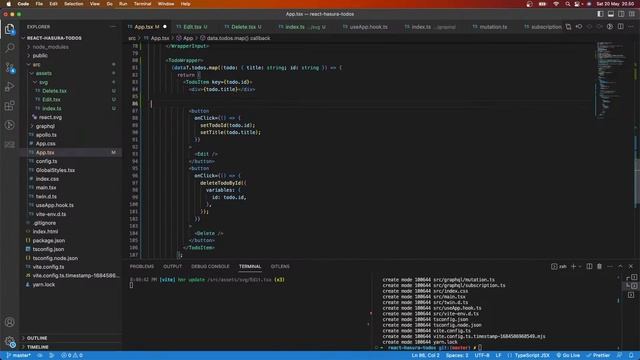Screen dimensions: 640x360
Task: Click App breadcrumb in editor path
Action: pyautogui.click(x=188, y=38)
